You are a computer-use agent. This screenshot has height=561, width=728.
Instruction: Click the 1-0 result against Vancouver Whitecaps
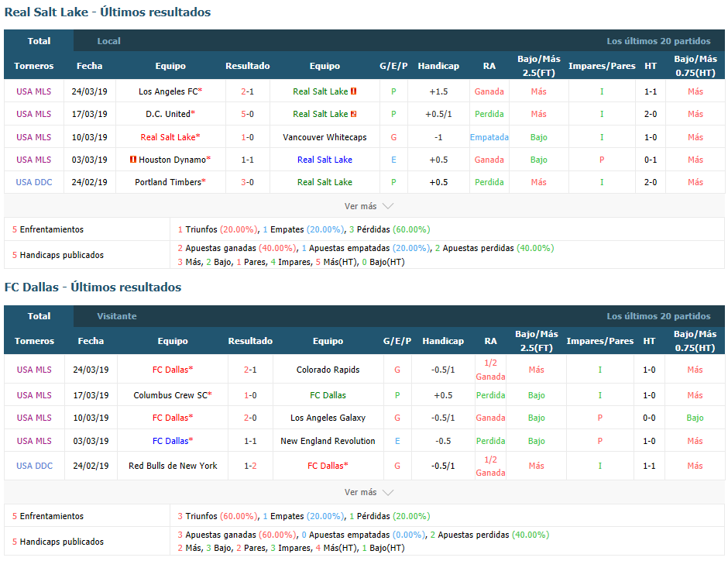tap(248, 137)
